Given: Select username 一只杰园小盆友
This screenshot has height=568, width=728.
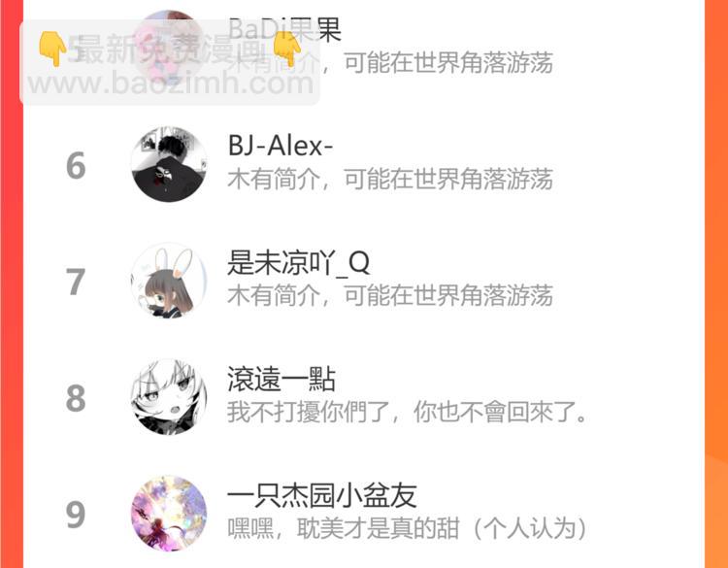Looking at the screenshot, I should (321, 495).
